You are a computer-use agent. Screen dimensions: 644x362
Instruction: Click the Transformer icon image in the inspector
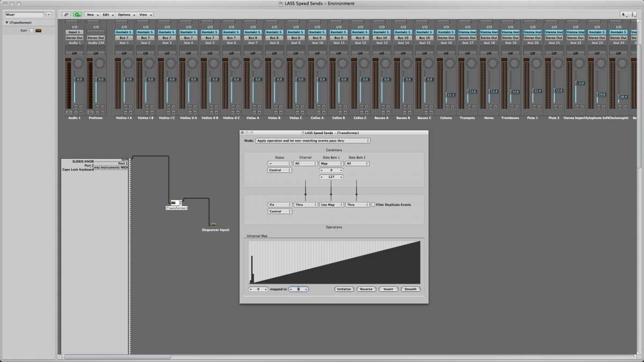[38, 31]
